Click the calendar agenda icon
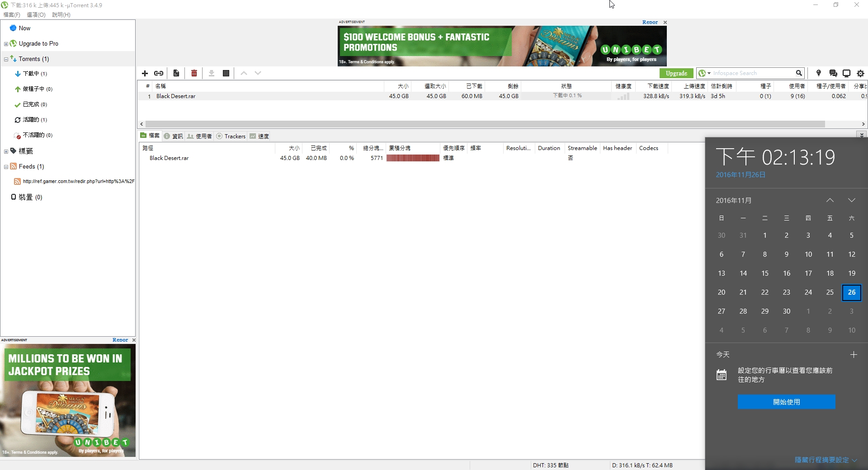 coord(722,375)
